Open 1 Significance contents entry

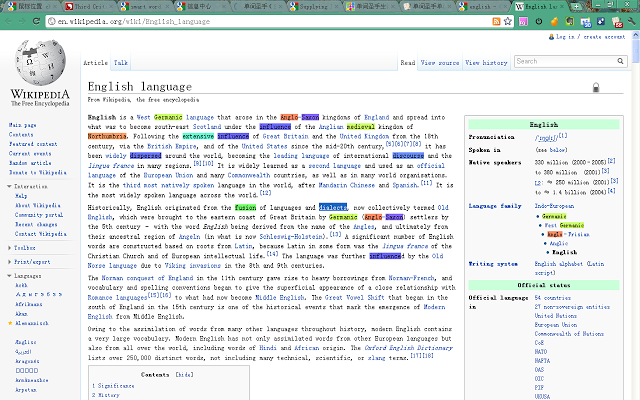(x=113, y=386)
